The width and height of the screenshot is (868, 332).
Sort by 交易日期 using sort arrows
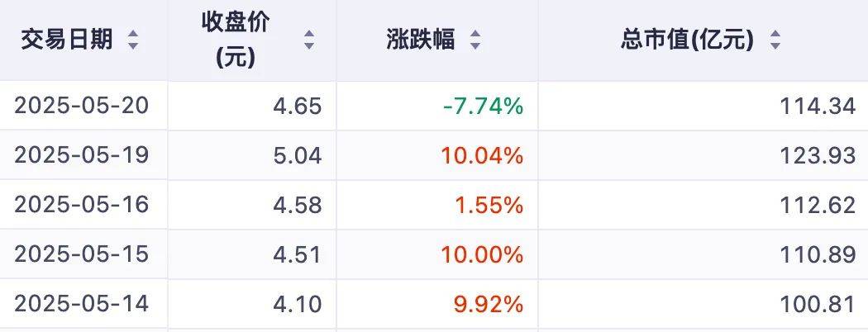pyautogui.click(x=133, y=40)
